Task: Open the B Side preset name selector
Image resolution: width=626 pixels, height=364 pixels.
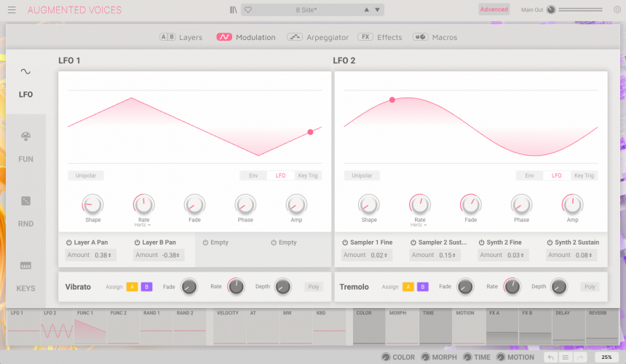Action: pos(306,10)
